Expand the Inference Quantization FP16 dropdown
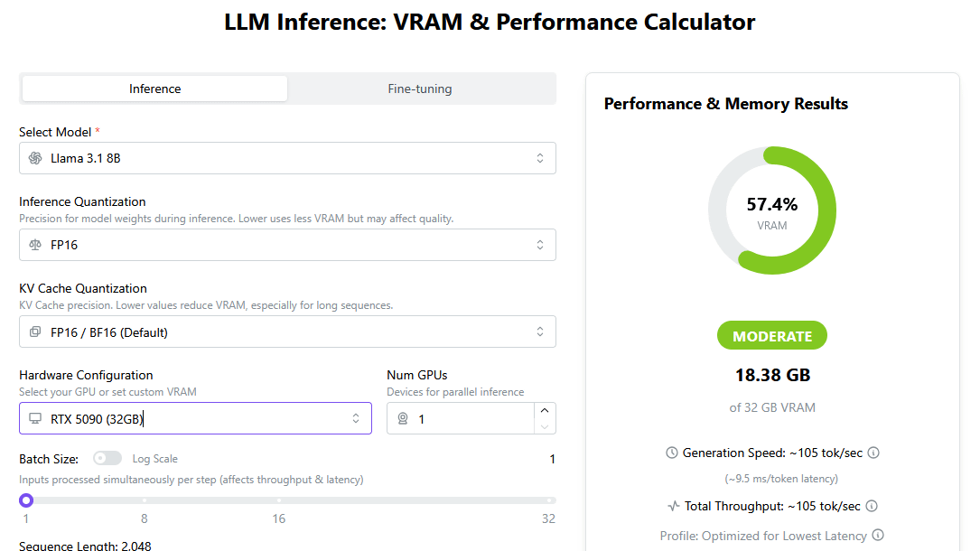 pos(287,245)
